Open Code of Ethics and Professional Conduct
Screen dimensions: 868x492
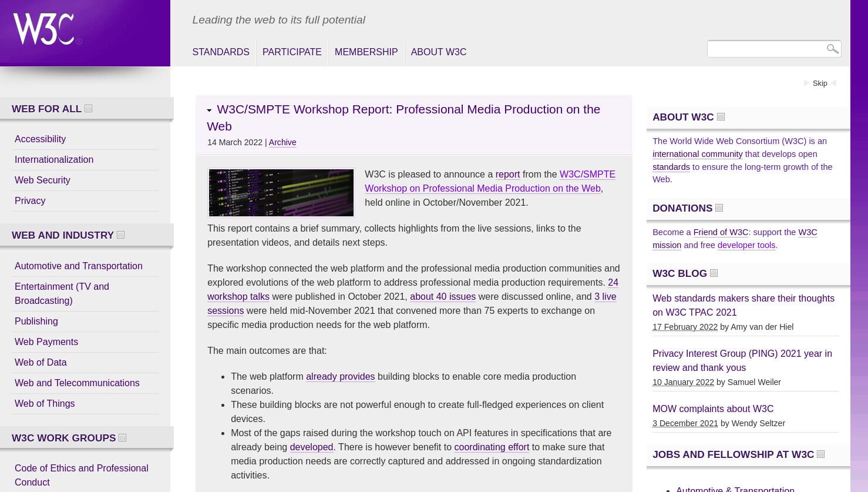pyautogui.click(x=82, y=476)
